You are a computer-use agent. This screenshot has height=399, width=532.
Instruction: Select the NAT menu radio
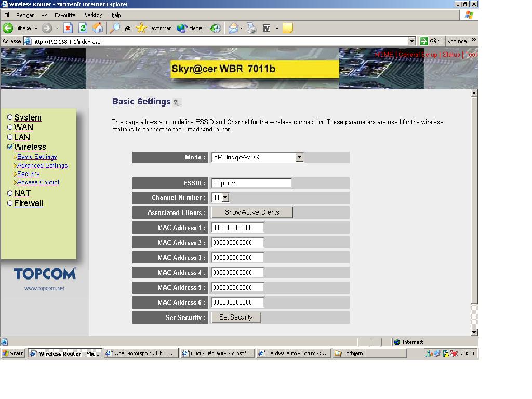pos(10,193)
